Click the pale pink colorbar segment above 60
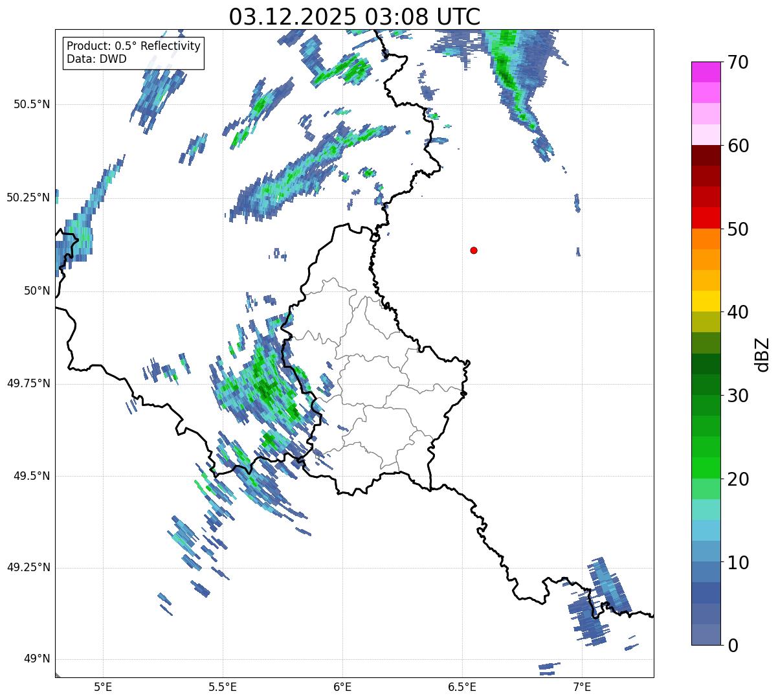This screenshot has width=778, height=700. coord(706,135)
